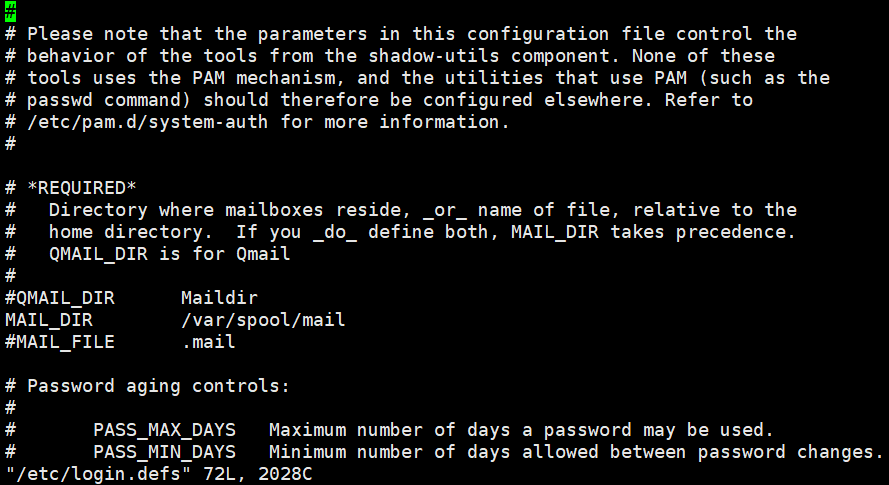Click the Password aging controls heading
Screen dimensions: 889x485
[x=158, y=386]
